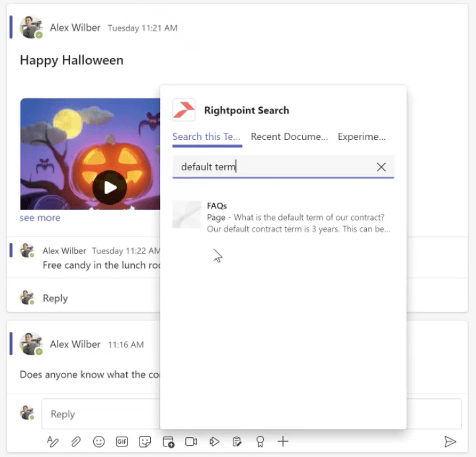Screen dimensions: 476x457
Task: Clear the search text with X
Action: pos(381,167)
